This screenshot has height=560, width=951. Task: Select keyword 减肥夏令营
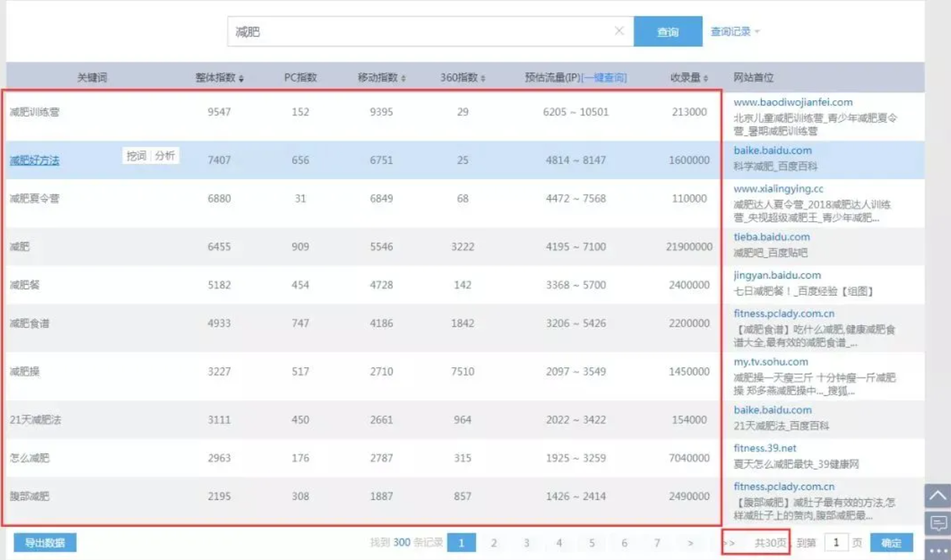point(34,198)
